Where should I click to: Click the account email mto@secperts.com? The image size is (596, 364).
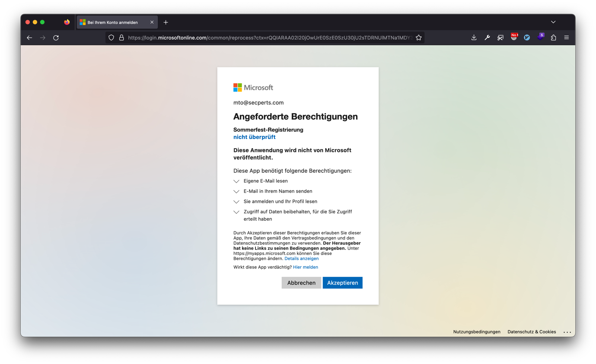pos(258,103)
